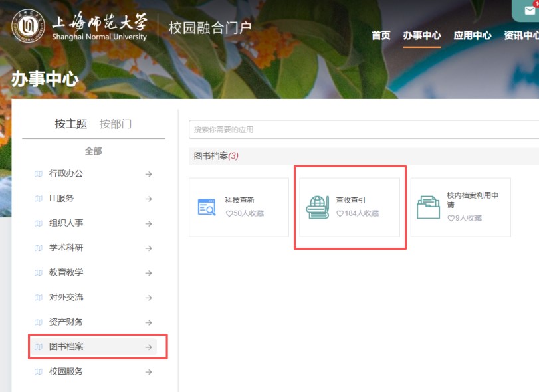Click the map icon beside 学术科研
This screenshot has height=392, width=539.
[39, 248]
